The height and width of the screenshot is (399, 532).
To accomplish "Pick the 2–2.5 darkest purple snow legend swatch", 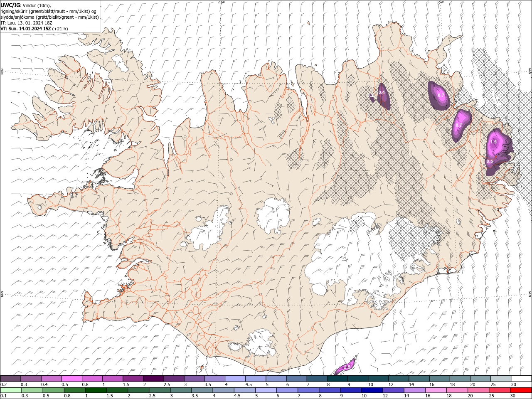I will pyautogui.click(x=153, y=379).
